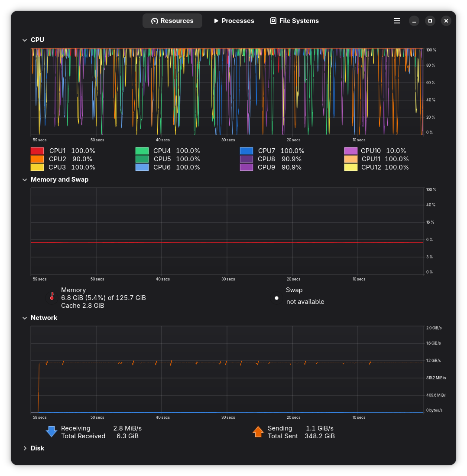The image size is (467, 476).
Task: Click the Memory pie chart icon
Action: 52,297
